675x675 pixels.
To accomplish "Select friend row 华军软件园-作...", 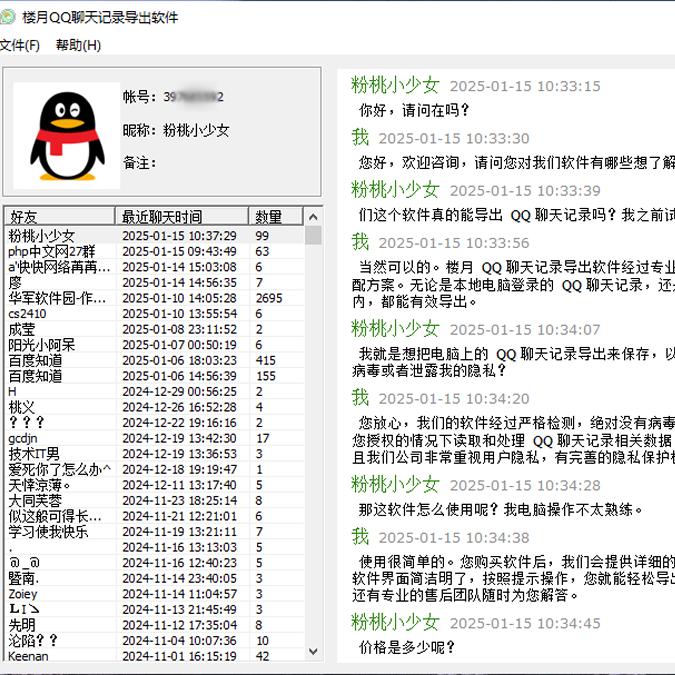I will coord(154,298).
